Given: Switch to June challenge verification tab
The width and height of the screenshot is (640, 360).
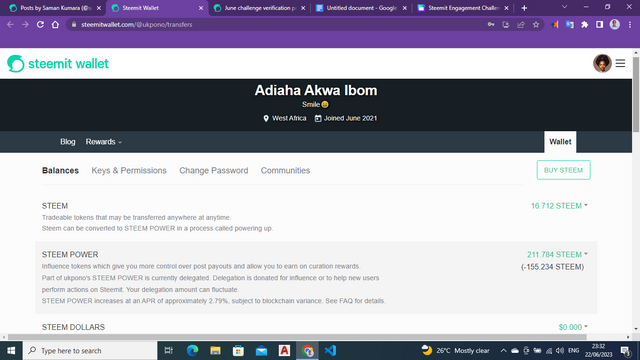Looking at the screenshot, I should click(260, 8).
